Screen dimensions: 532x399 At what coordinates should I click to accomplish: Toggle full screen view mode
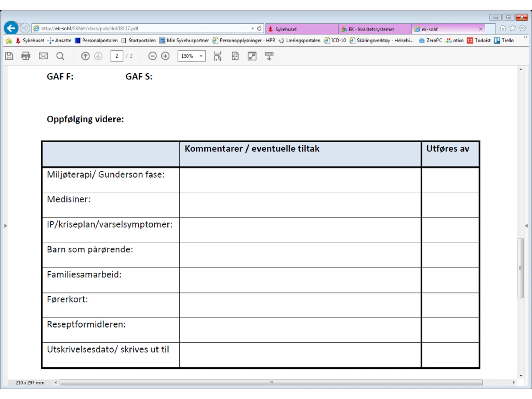tap(252, 56)
